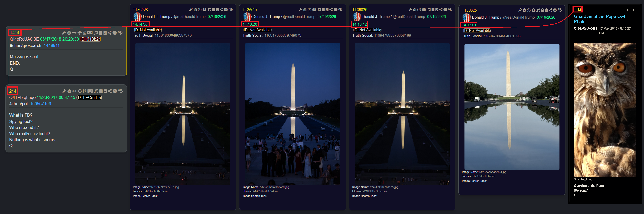Click the clipboard icon on post TT36027
The width and height of the screenshot is (644, 214).
323,10
